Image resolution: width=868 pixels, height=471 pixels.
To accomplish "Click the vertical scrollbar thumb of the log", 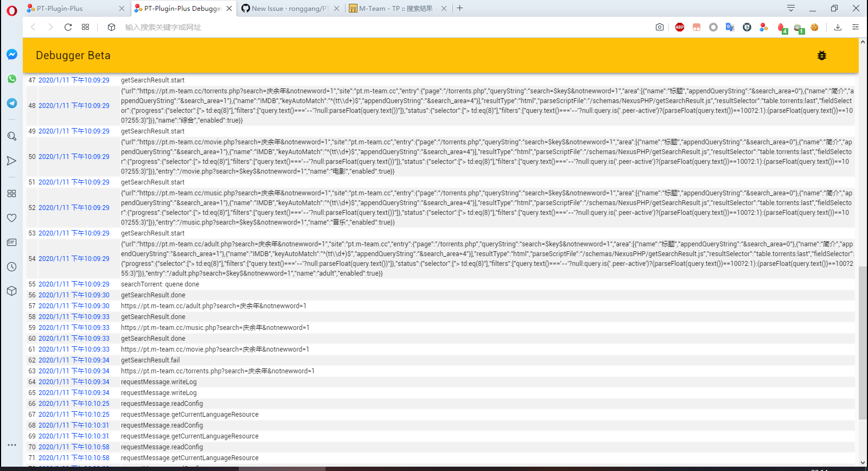I will [x=863, y=343].
